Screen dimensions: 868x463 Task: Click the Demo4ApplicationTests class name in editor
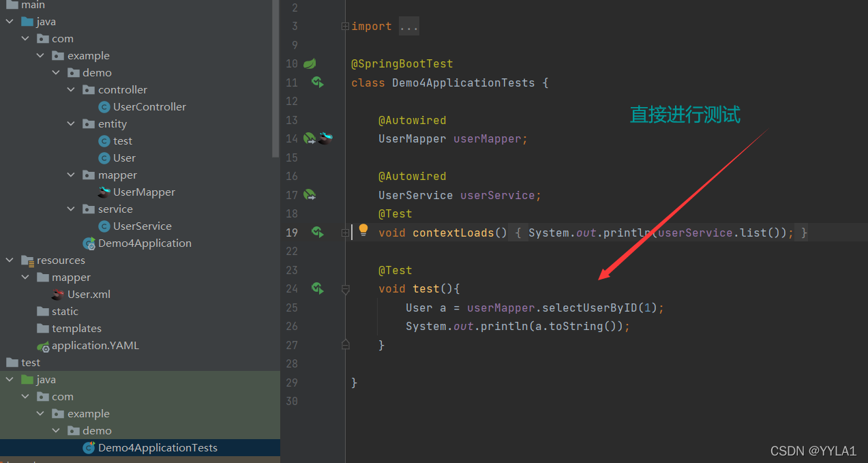[463, 83]
